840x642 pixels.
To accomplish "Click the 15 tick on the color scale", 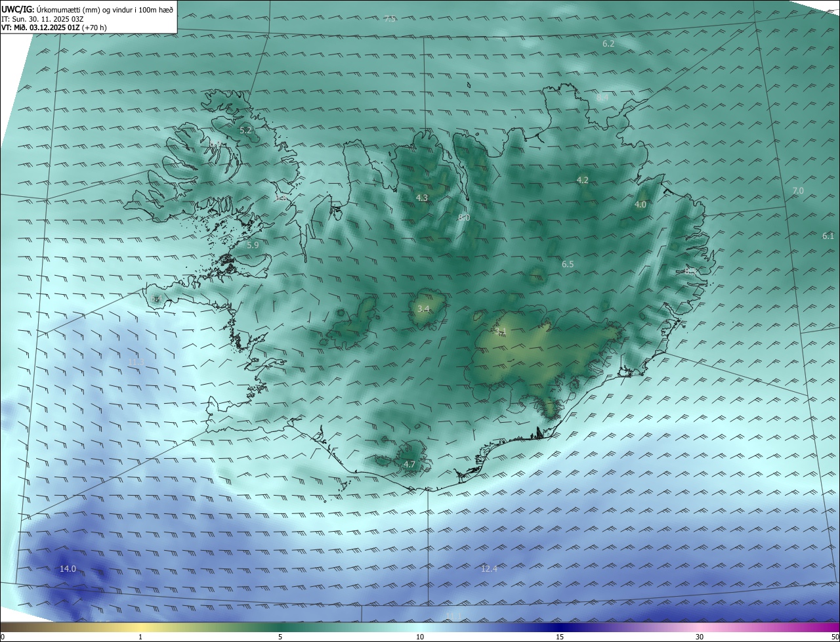I will coord(560,637).
